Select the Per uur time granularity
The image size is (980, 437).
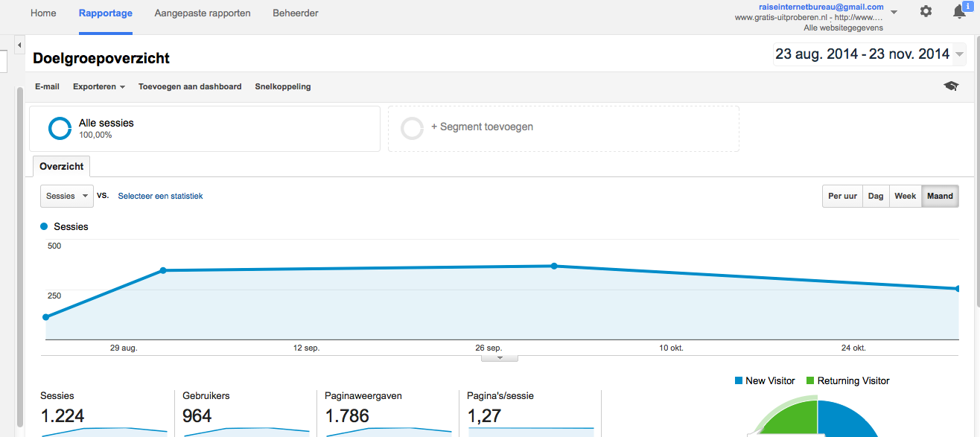842,196
